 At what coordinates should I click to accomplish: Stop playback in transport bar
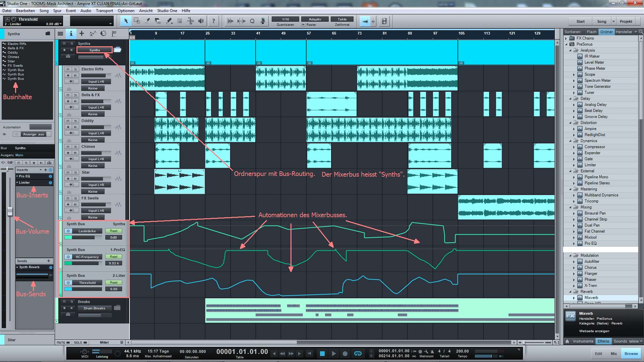pyautogui.click(x=322, y=353)
